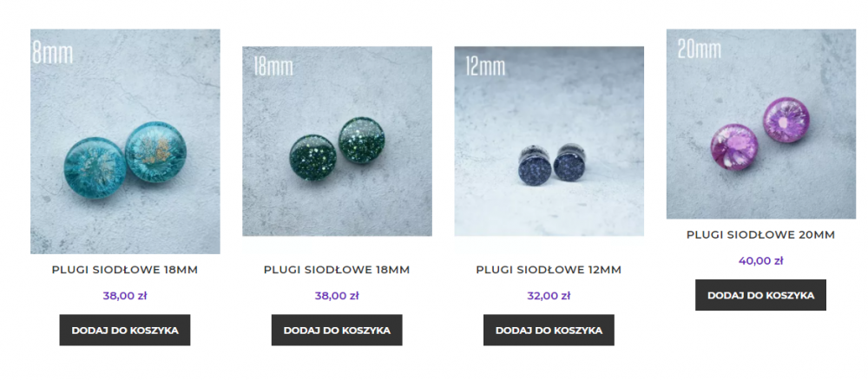This screenshot has width=868, height=380.
Task: Open the Plugi Siodłowe 12MM product link
Action: (x=549, y=270)
